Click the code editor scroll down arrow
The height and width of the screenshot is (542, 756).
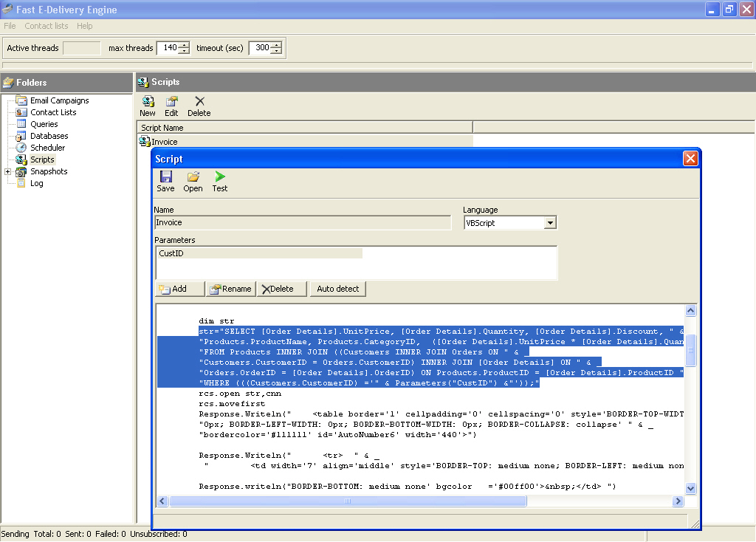[690, 489]
